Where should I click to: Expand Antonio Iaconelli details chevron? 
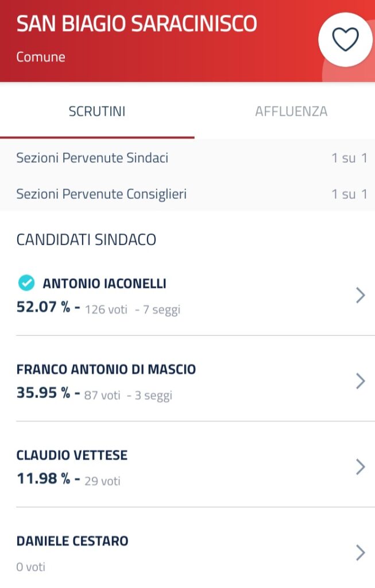coord(360,295)
